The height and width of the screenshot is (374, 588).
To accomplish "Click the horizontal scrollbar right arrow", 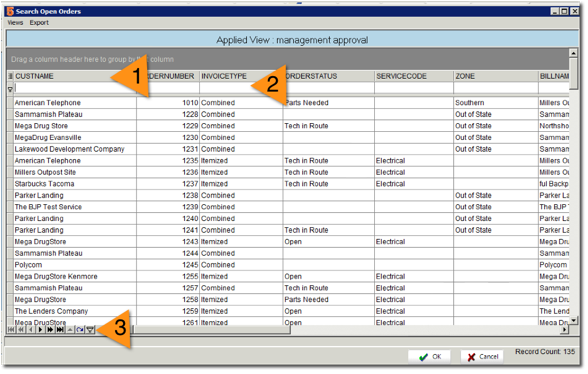I will 565,330.
